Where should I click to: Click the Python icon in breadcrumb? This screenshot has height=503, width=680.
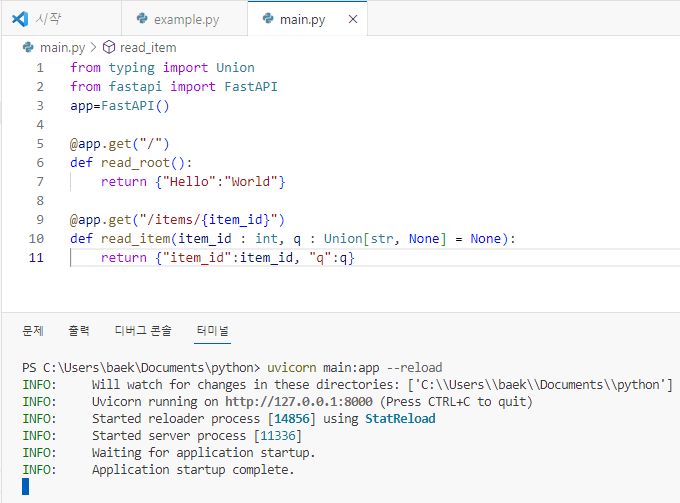28,47
